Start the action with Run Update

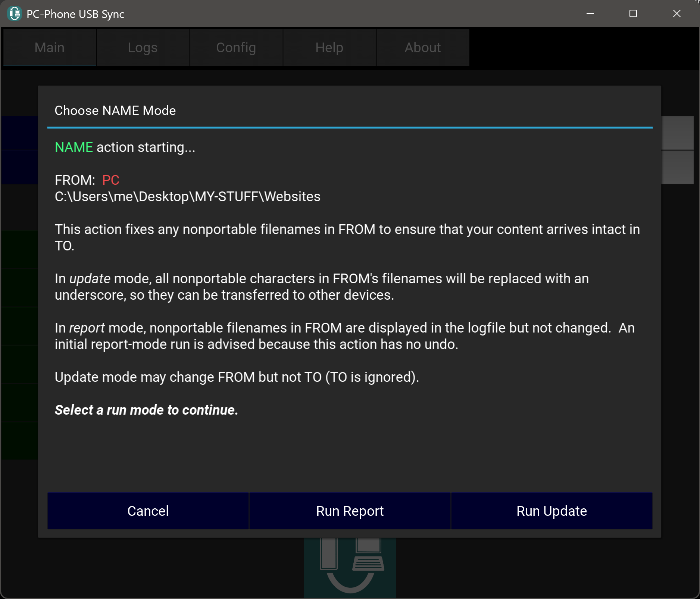coord(551,511)
